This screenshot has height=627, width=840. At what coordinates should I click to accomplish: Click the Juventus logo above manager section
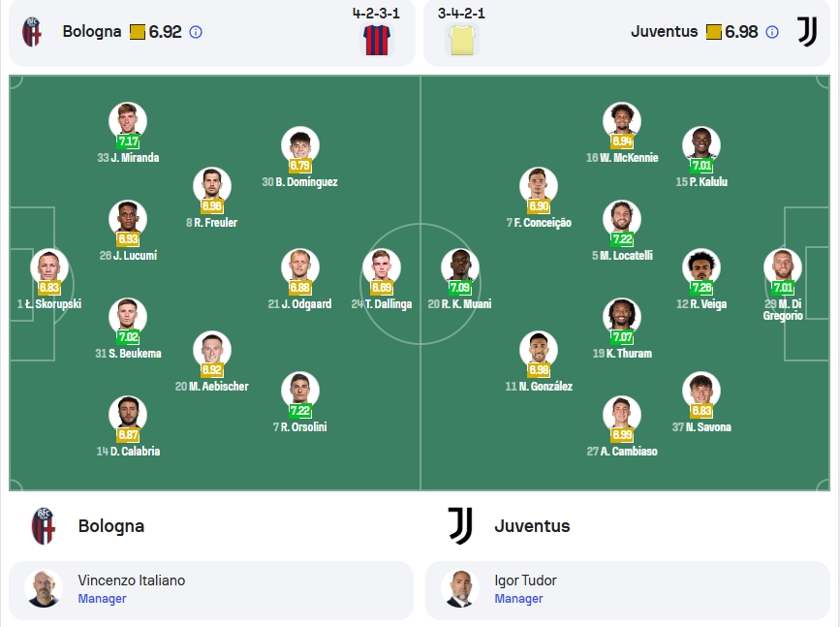tap(460, 525)
